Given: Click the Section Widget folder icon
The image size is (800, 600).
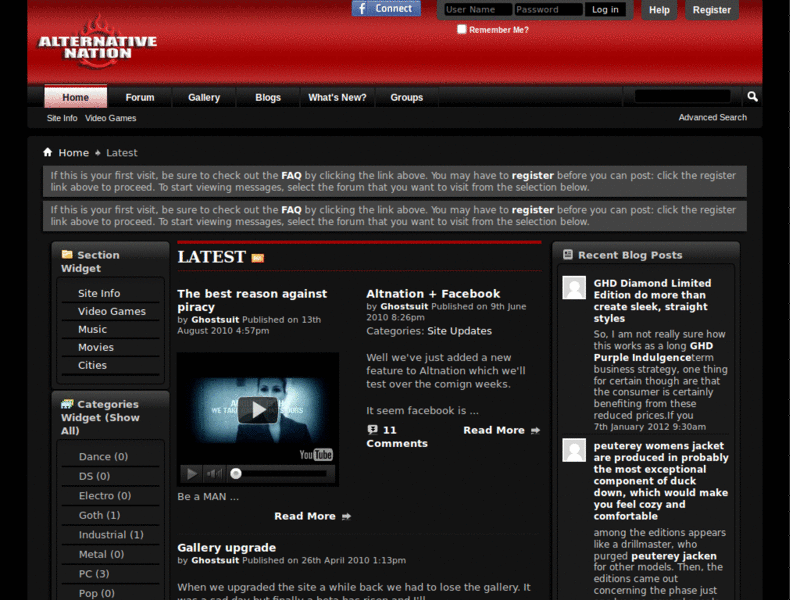Looking at the screenshot, I should (67, 254).
